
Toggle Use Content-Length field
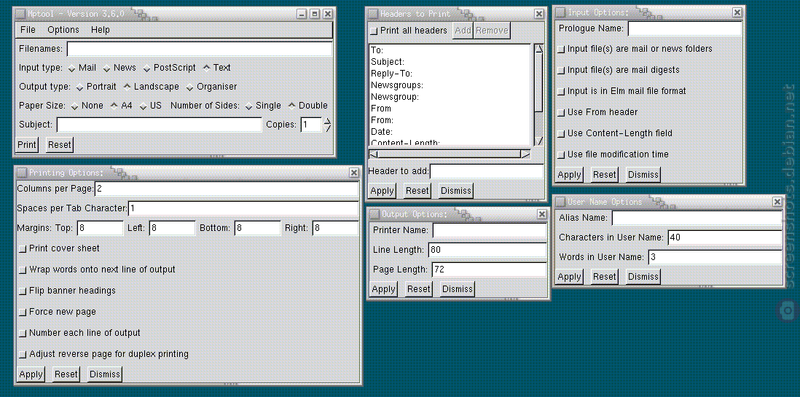[561, 134]
